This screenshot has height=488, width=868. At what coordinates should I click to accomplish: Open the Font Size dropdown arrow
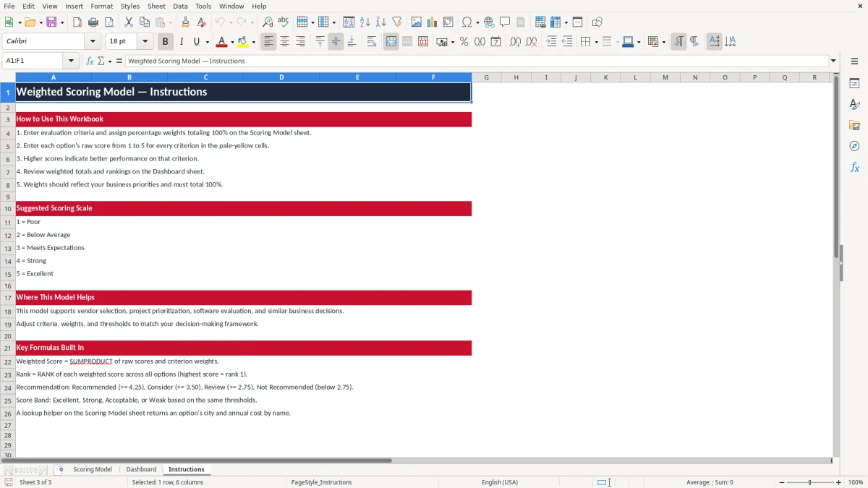click(145, 42)
